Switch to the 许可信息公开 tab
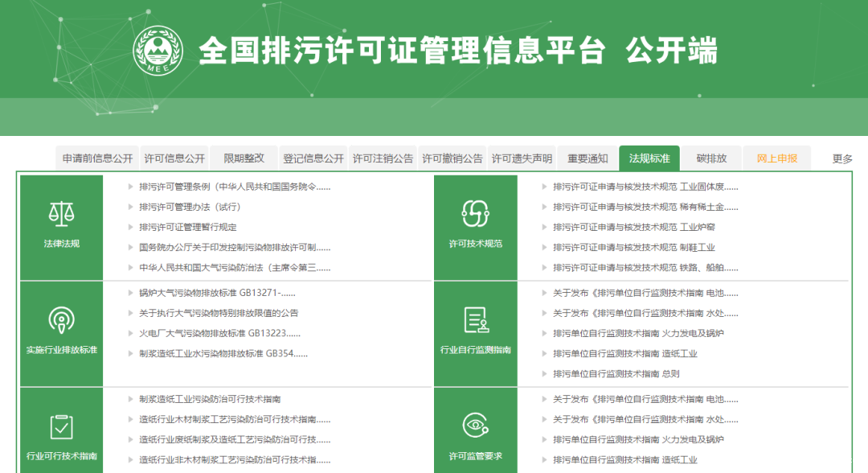The height and width of the screenshot is (473, 868). [174, 158]
